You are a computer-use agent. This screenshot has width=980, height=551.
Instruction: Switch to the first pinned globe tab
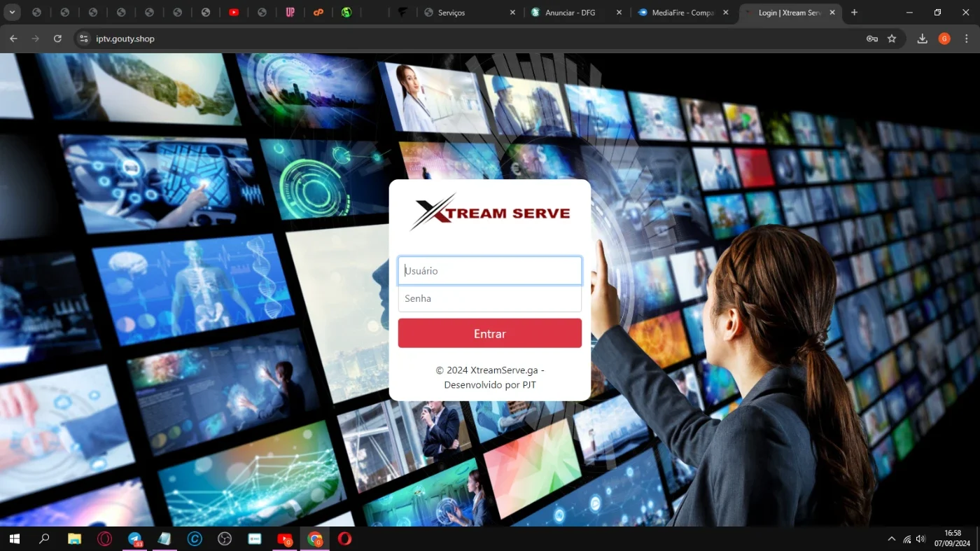pos(36,13)
